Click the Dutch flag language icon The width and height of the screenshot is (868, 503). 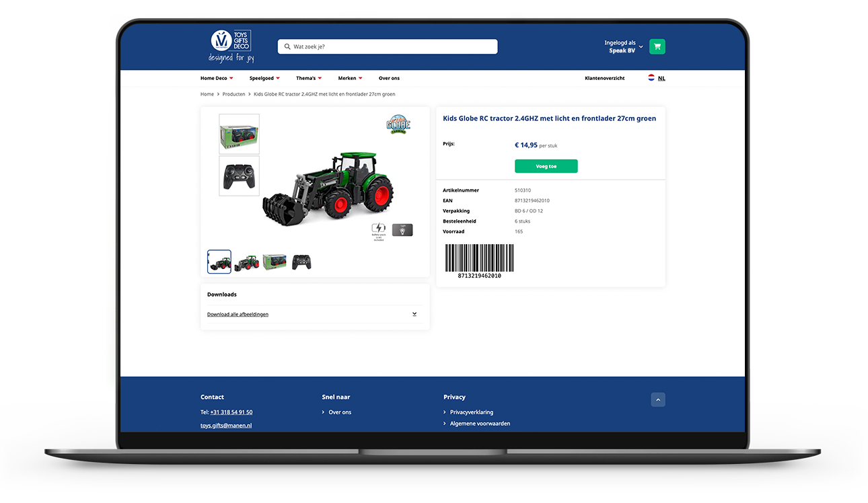pyautogui.click(x=651, y=78)
